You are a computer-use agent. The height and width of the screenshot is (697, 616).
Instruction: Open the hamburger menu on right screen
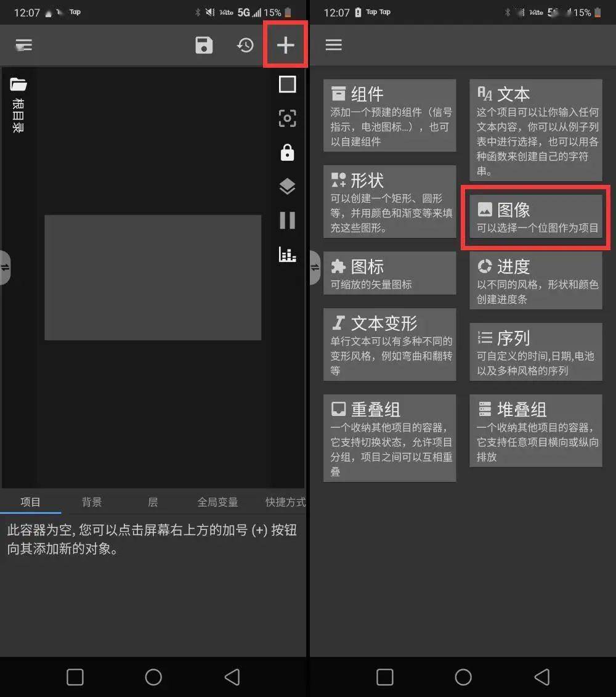333,45
